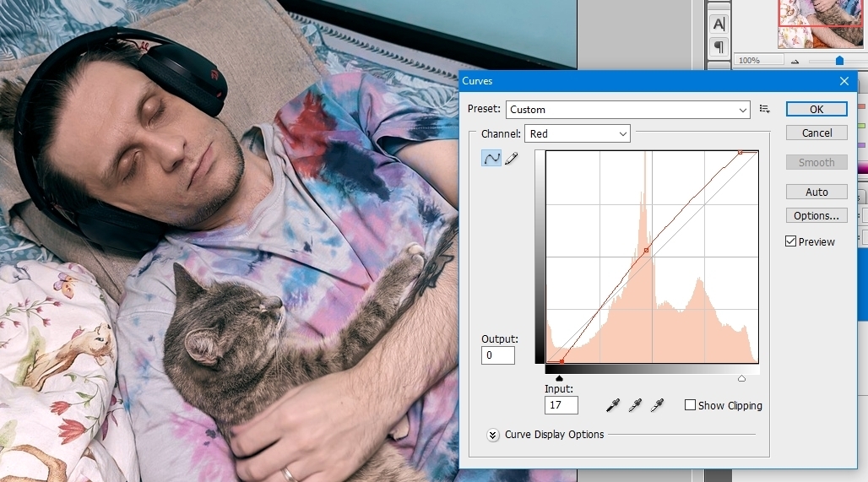Select the black input slider triangle

click(x=559, y=378)
